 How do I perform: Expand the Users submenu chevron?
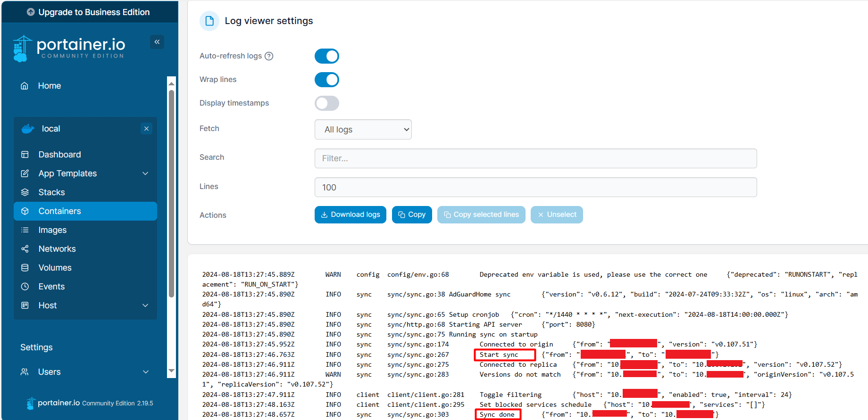146,372
